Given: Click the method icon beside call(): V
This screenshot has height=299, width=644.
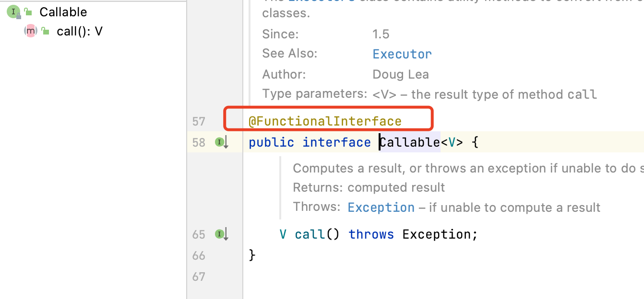Looking at the screenshot, I should click(x=30, y=32).
